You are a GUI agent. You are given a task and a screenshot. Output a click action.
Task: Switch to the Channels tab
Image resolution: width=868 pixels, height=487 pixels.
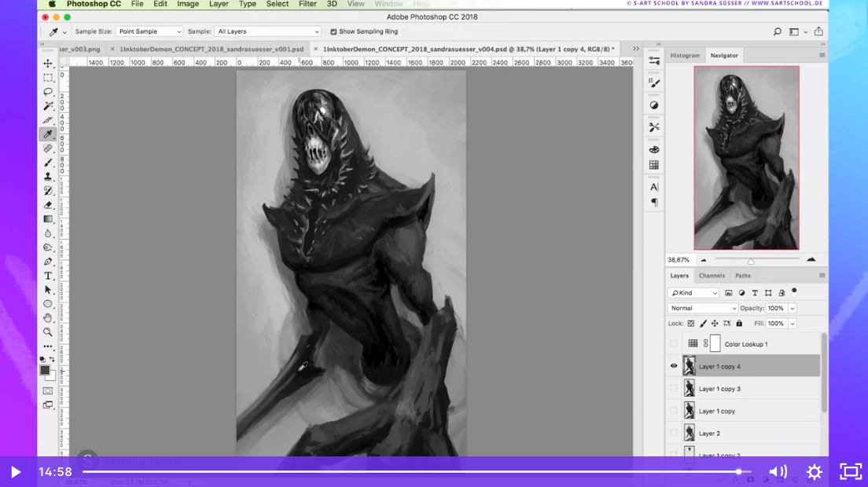click(712, 275)
